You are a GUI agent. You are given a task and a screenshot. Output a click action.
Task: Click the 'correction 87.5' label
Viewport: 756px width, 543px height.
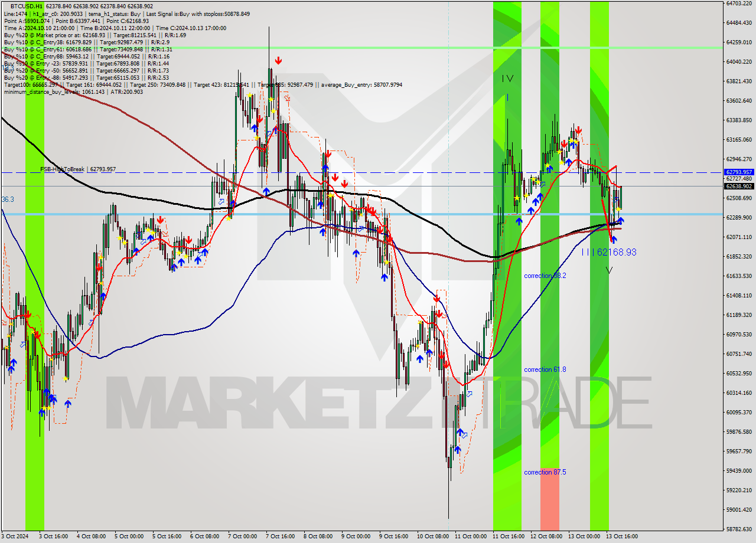tap(545, 472)
